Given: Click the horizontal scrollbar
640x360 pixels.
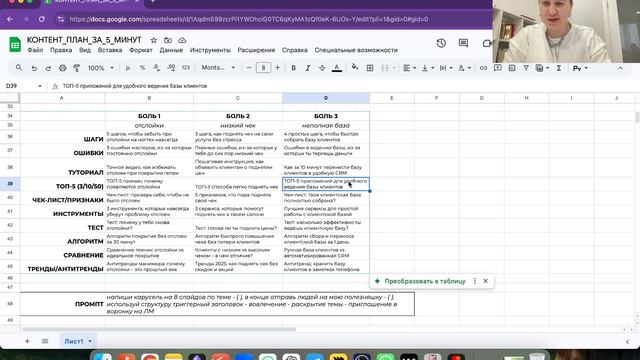Looking at the screenshot, I should pyautogui.click(x=159, y=329).
